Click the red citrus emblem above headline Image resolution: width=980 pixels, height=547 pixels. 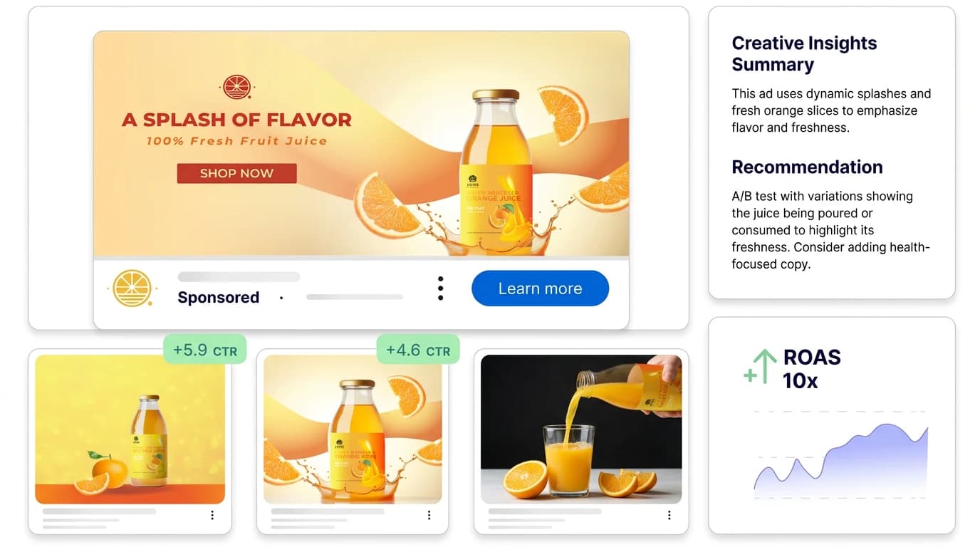pyautogui.click(x=236, y=87)
